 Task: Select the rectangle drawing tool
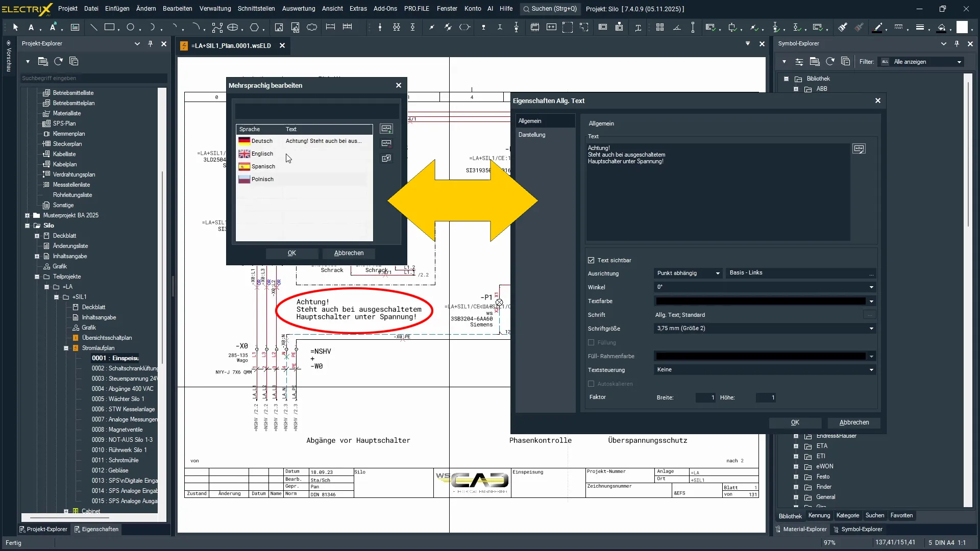point(109,28)
